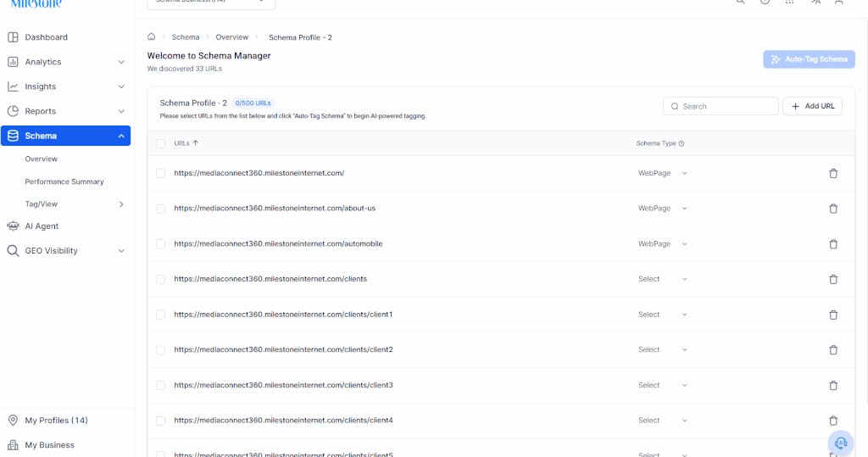
Task: Go to Schema breadcrumb link
Action: coord(186,37)
